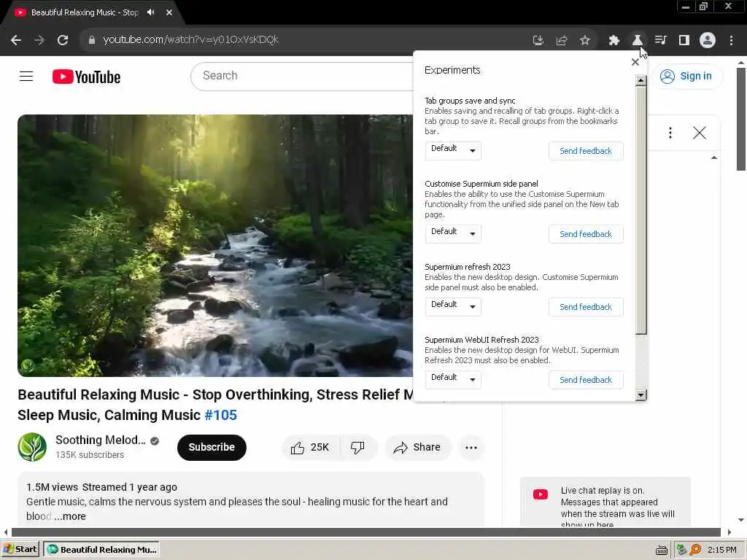Screen dimensions: 747x560
Task: Close the Experiments popup
Action: point(635,62)
